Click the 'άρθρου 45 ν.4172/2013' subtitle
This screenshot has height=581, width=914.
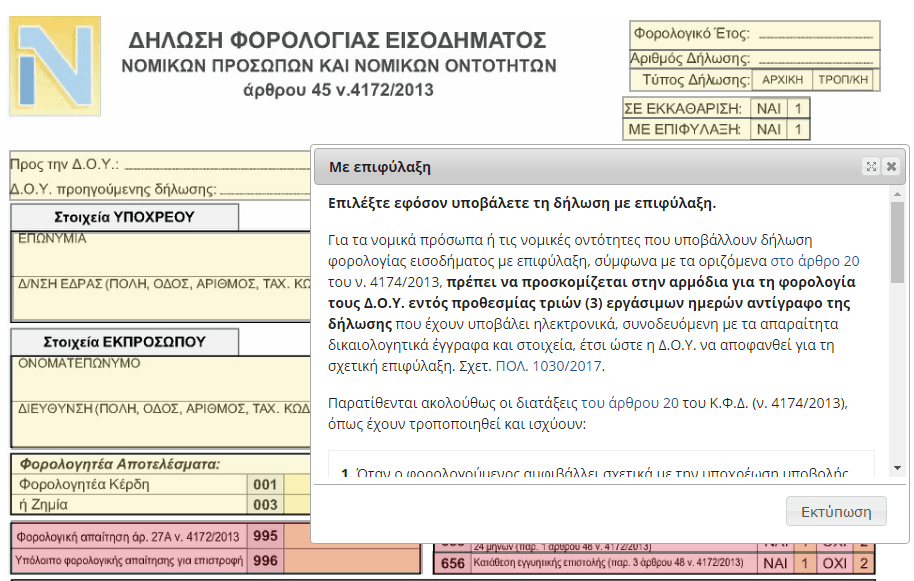[x=338, y=90]
